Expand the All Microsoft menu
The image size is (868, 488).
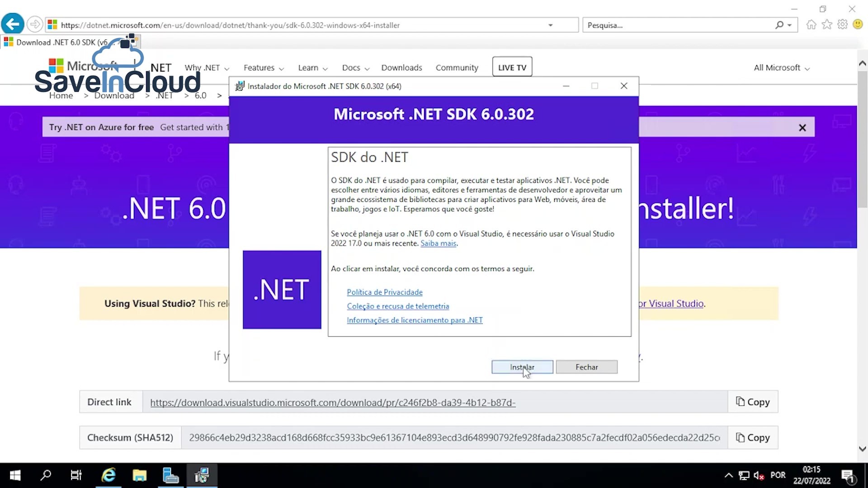[x=782, y=68]
